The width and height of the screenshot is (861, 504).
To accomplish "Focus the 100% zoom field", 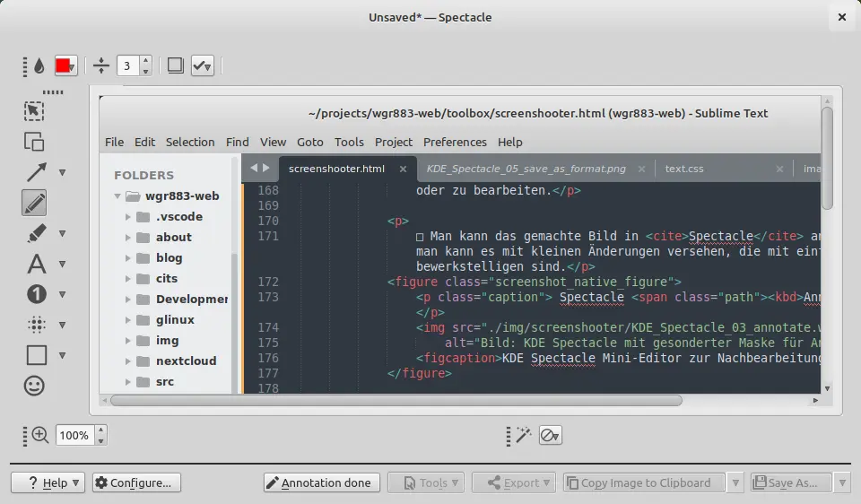I will [74, 435].
